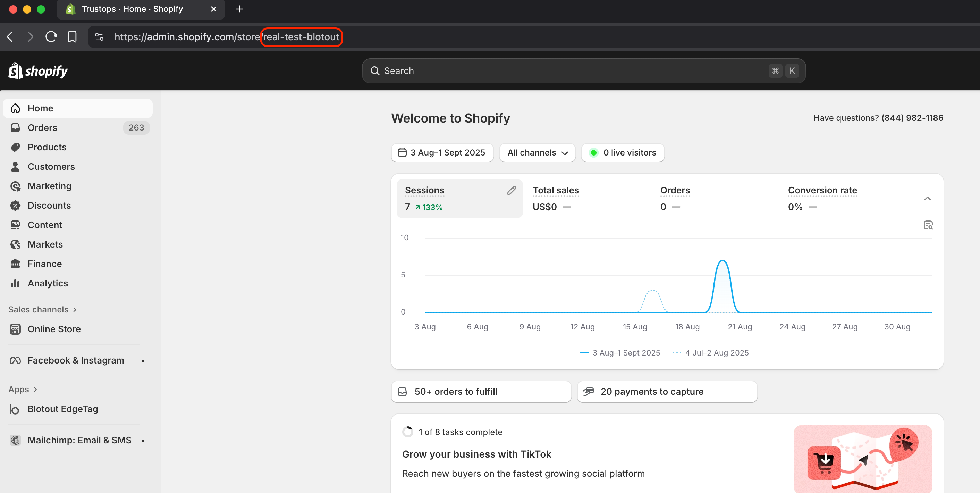The image size is (980, 493).
Task: Click the 0 live visitors indicator
Action: (623, 153)
